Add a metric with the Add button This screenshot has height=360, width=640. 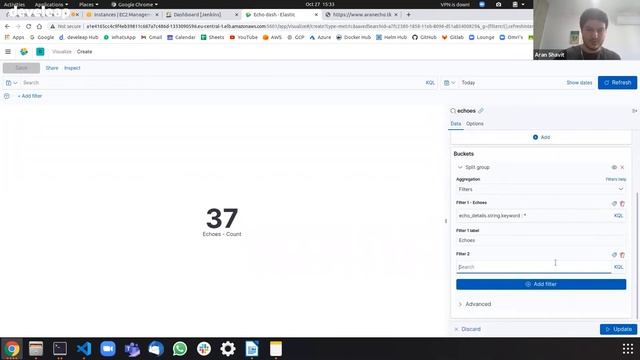tap(541, 137)
